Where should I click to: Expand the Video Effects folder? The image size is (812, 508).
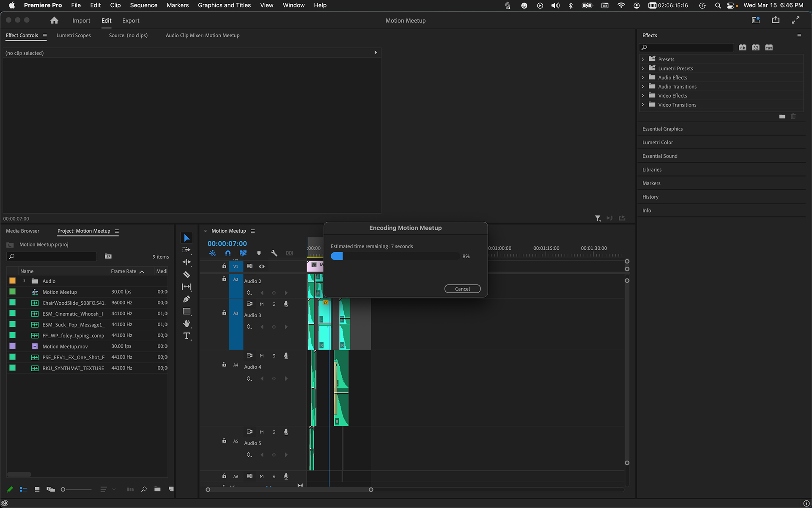643,96
